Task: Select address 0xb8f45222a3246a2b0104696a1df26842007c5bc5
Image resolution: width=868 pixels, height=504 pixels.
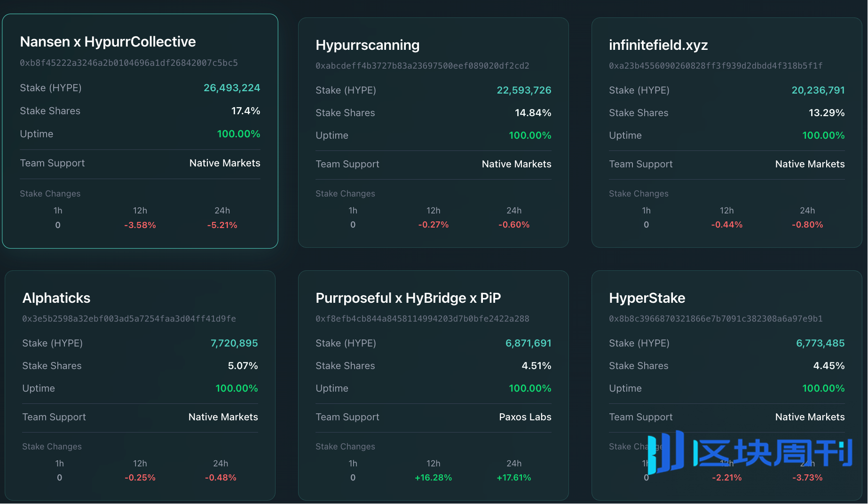Action: pyautogui.click(x=129, y=63)
